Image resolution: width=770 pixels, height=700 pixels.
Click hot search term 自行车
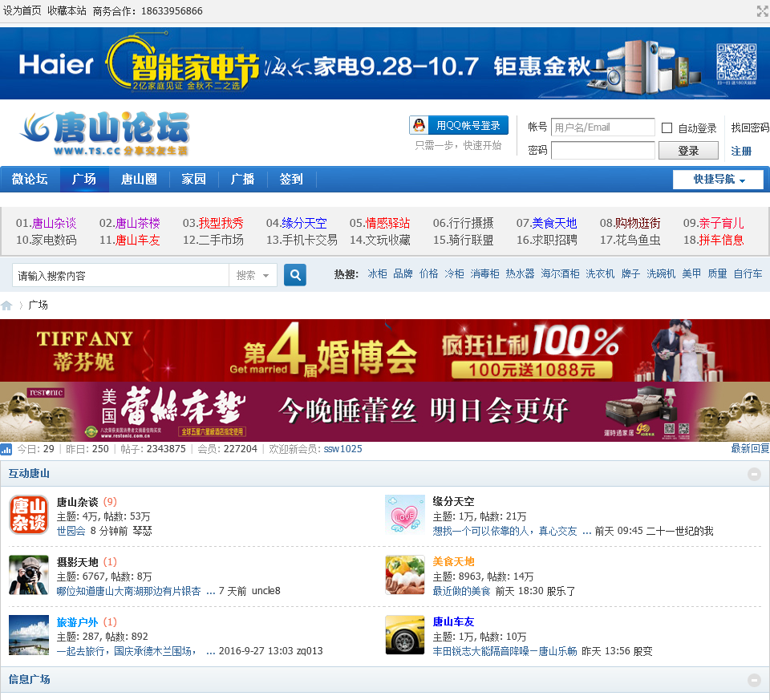[x=748, y=274]
